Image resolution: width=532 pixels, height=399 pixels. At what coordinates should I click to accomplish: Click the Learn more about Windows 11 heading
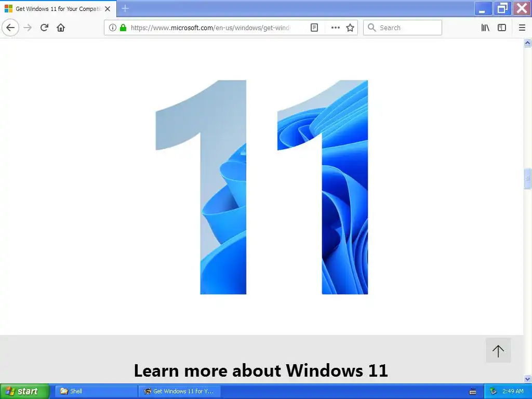click(261, 370)
